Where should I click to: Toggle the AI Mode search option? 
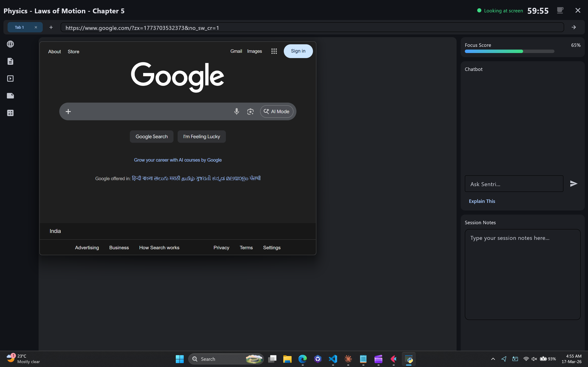point(276,111)
